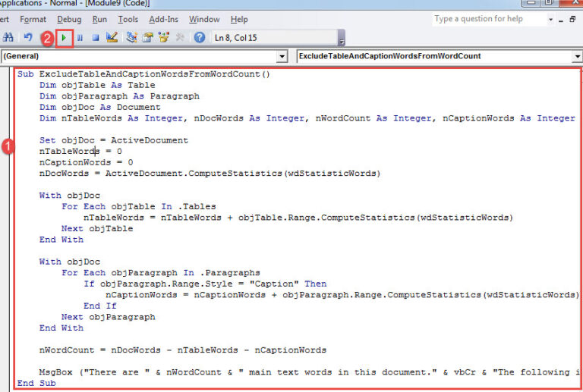Open the Add-Ins menu

coord(164,19)
